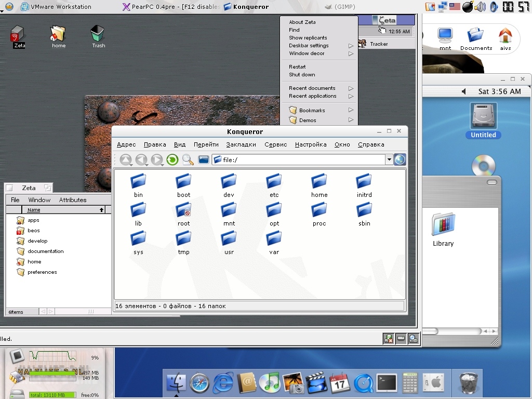Viewport: 532px width, 399px height.
Task: Open Konqueror's magnifier search icon
Action: pos(188,159)
